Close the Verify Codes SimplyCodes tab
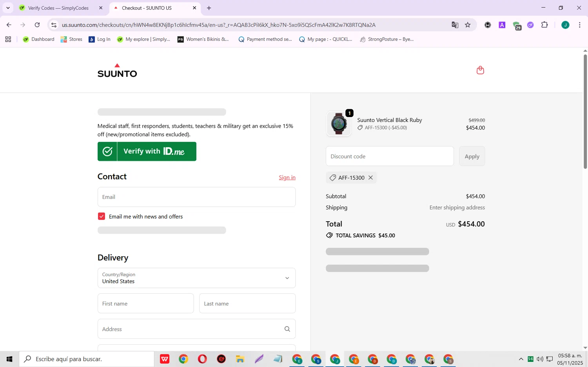This screenshot has height=367, width=588. [101, 8]
